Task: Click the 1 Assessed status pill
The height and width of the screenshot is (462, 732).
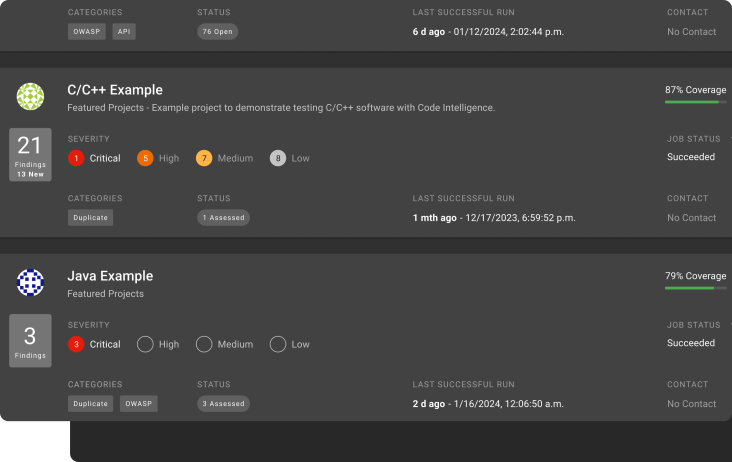Action: point(223,217)
